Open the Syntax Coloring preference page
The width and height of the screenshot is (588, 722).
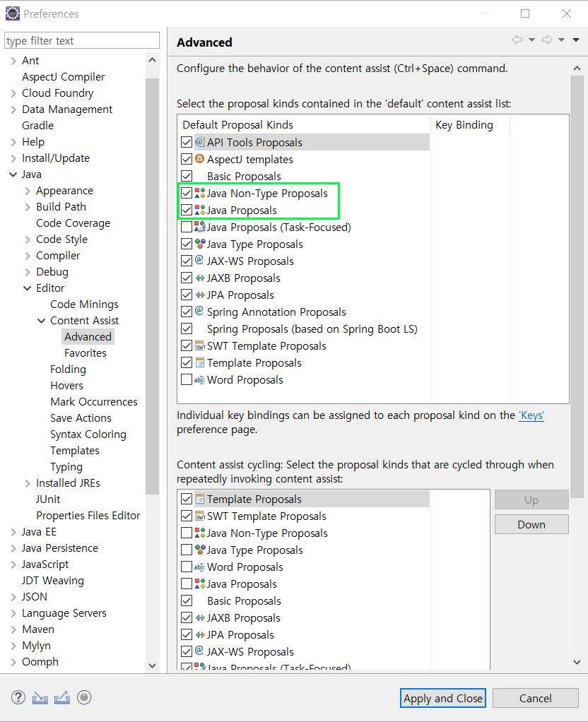pyautogui.click(x=88, y=434)
